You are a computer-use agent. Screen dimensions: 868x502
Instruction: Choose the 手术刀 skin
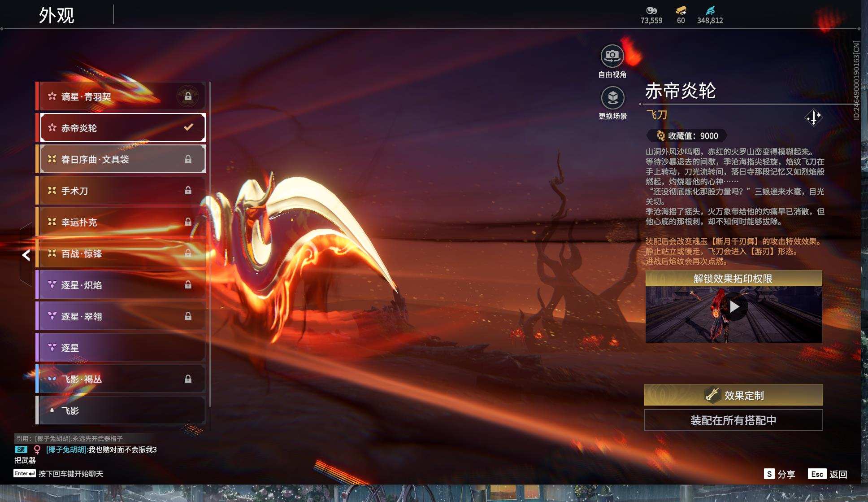pos(121,190)
